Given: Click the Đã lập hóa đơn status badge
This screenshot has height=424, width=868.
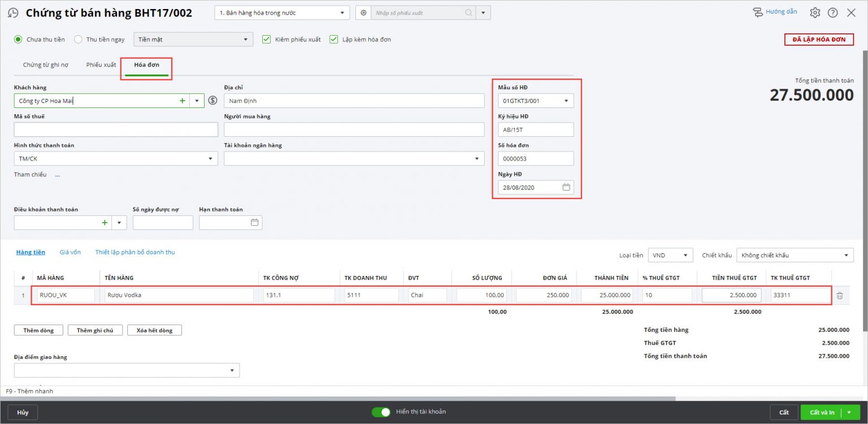Looking at the screenshot, I should tap(819, 40).
